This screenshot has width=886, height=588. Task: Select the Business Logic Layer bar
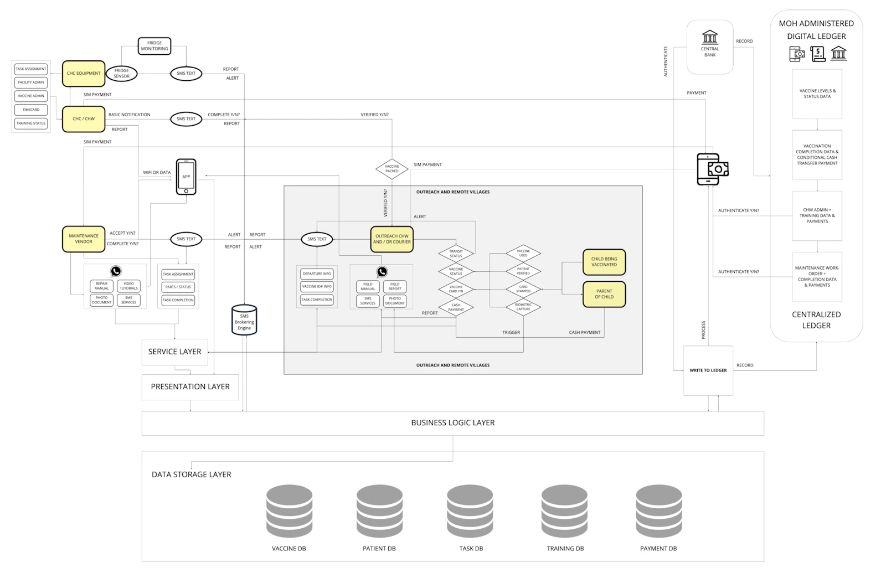[452, 423]
